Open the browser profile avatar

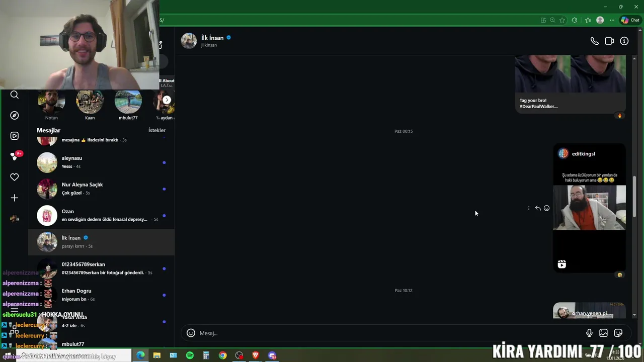tap(600, 20)
